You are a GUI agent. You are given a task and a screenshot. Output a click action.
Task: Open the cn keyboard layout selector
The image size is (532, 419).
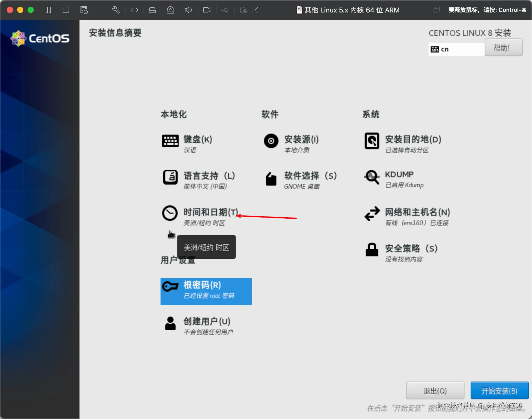(x=455, y=49)
